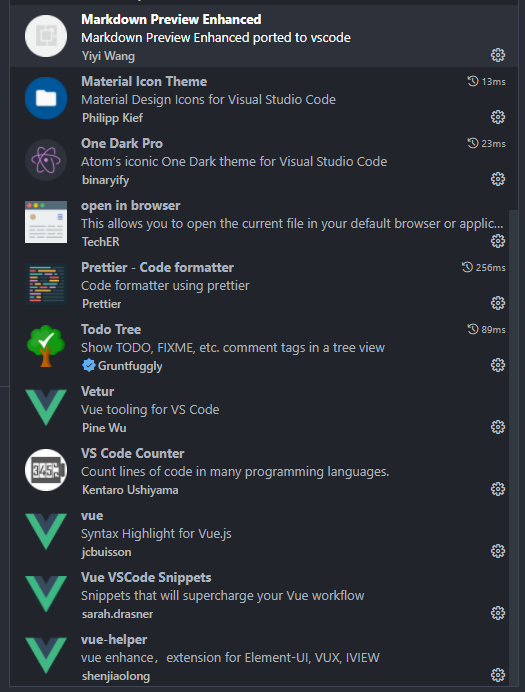Viewport: 525px width, 692px height.
Task: Select the Vue VSCode Snippets extension title
Action: pos(146,577)
